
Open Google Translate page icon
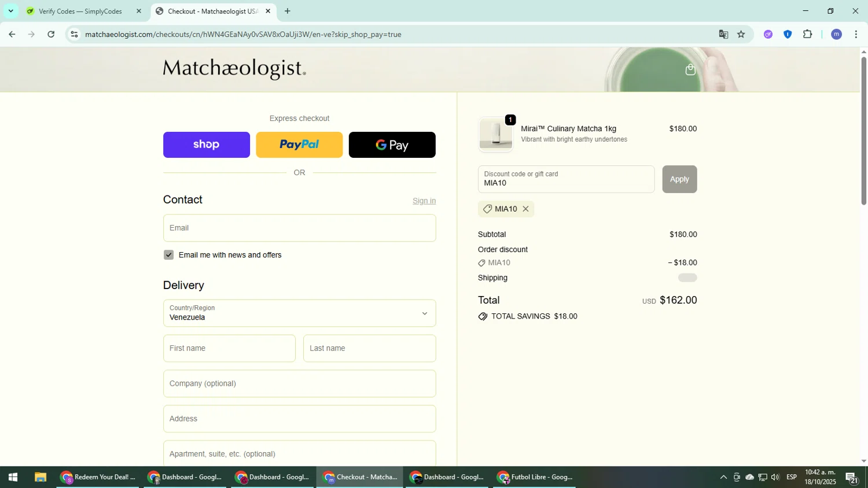(x=723, y=35)
